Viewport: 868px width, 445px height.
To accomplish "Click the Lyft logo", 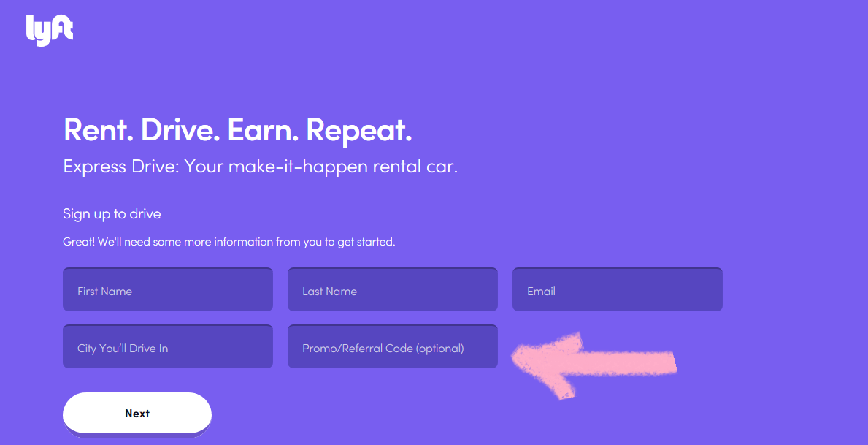I will click(49, 30).
